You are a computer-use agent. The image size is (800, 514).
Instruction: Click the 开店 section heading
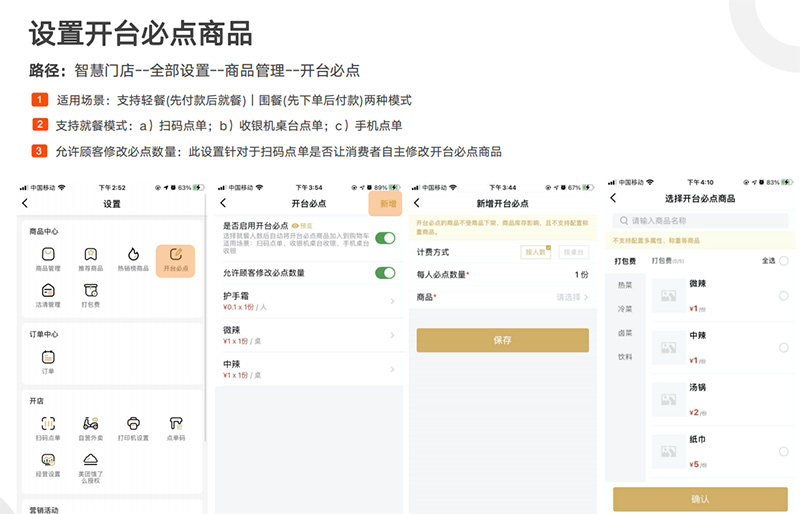point(37,401)
